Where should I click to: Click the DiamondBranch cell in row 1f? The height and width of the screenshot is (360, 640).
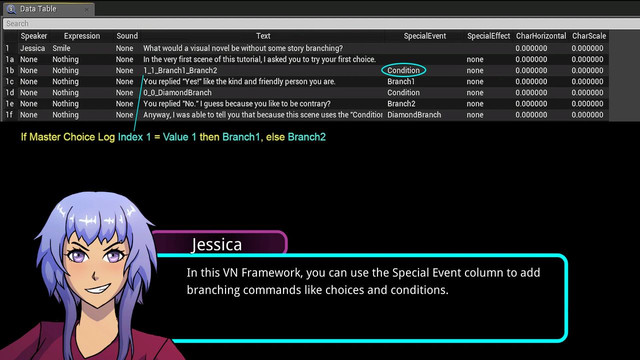(x=414, y=115)
